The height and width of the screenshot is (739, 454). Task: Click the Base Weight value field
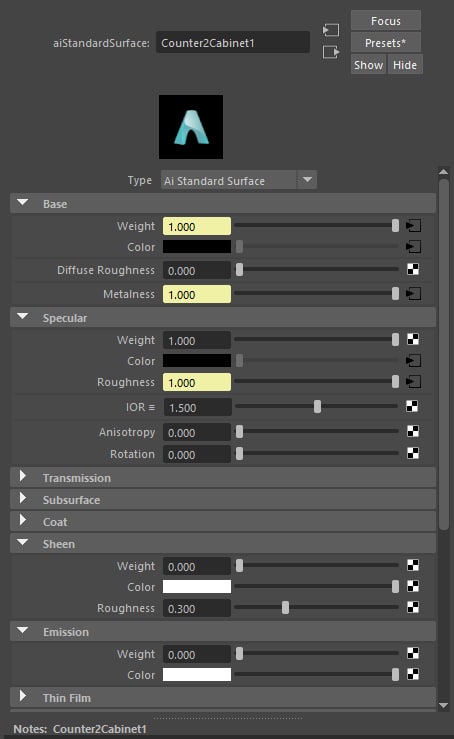pos(197,226)
